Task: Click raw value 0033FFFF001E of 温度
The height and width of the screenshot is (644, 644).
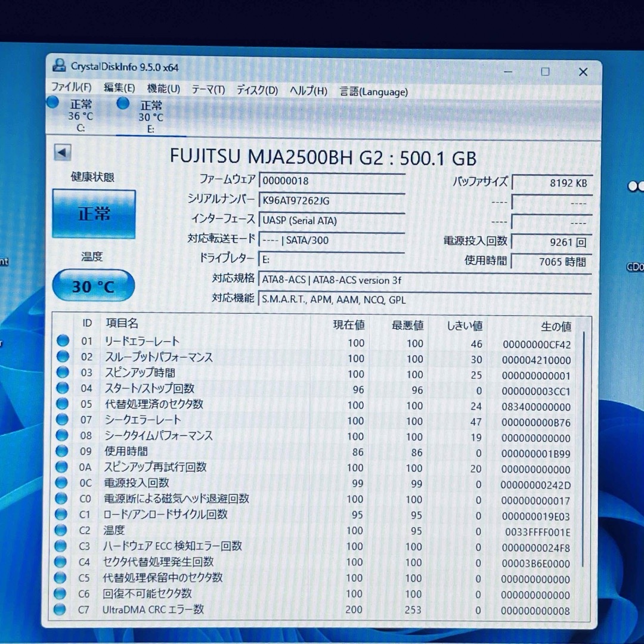Action: (x=538, y=532)
